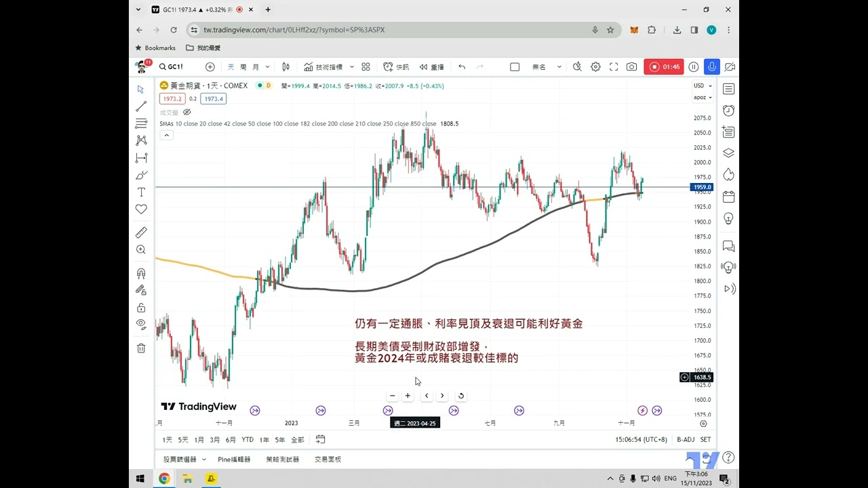
Task: Toggle hide all drawings eye icon
Action: 141,324
